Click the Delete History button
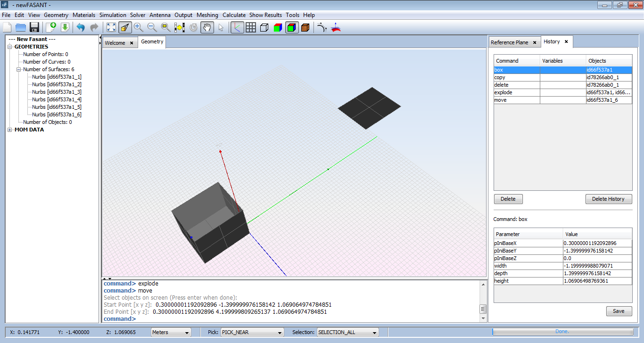This screenshot has width=644, height=343. pos(608,199)
